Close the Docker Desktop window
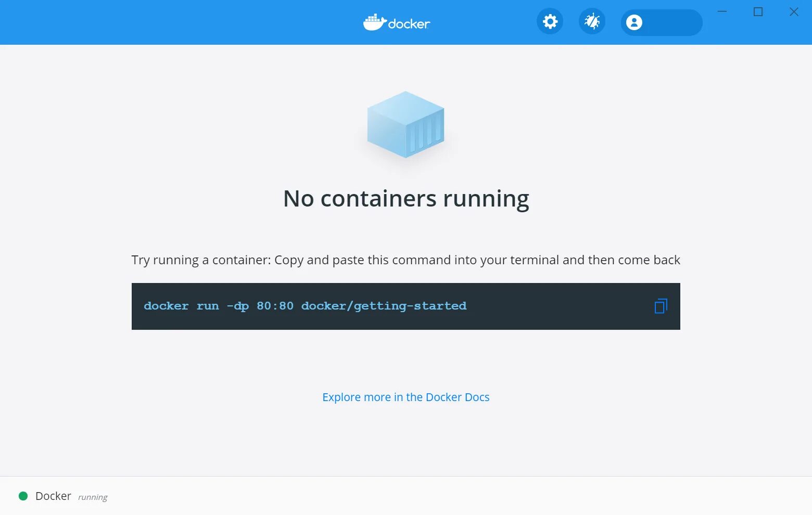812x515 pixels. pos(794,11)
